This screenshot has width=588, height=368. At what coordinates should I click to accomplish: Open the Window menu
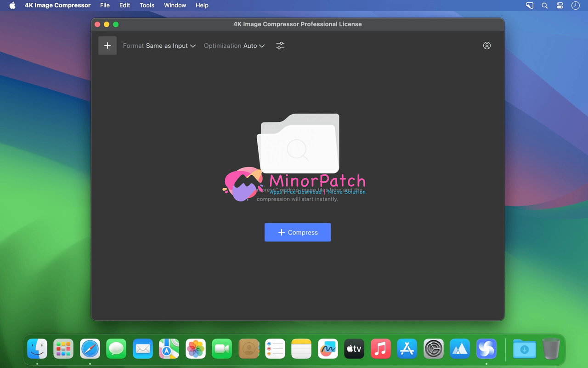[175, 6]
